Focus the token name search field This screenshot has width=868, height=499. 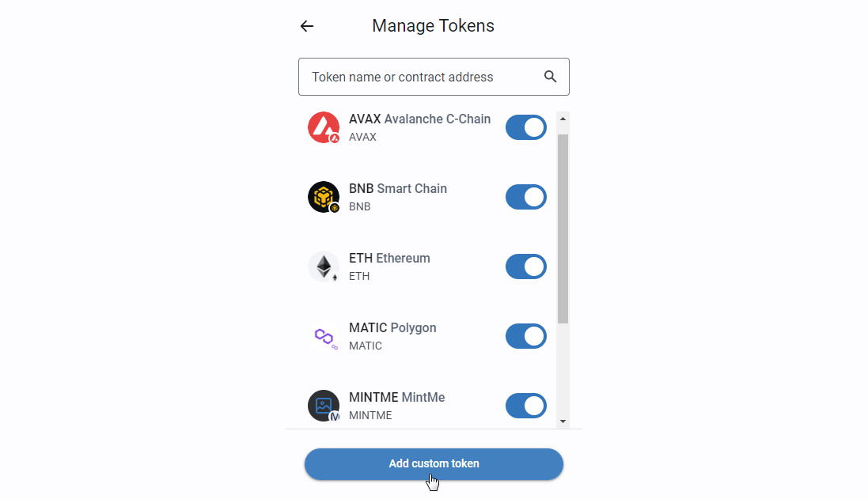(419, 77)
